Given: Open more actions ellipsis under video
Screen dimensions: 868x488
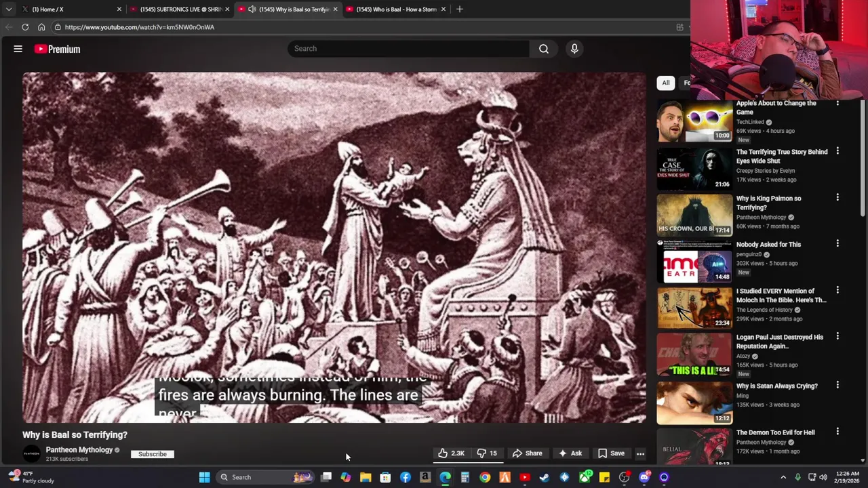Looking at the screenshot, I should pyautogui.click(x=640, y=453).
